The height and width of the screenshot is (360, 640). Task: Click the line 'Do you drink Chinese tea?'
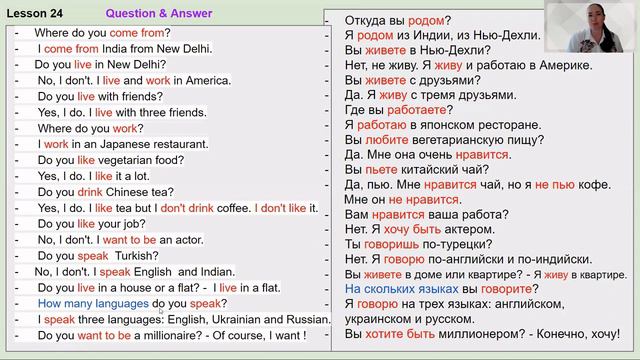106,192
